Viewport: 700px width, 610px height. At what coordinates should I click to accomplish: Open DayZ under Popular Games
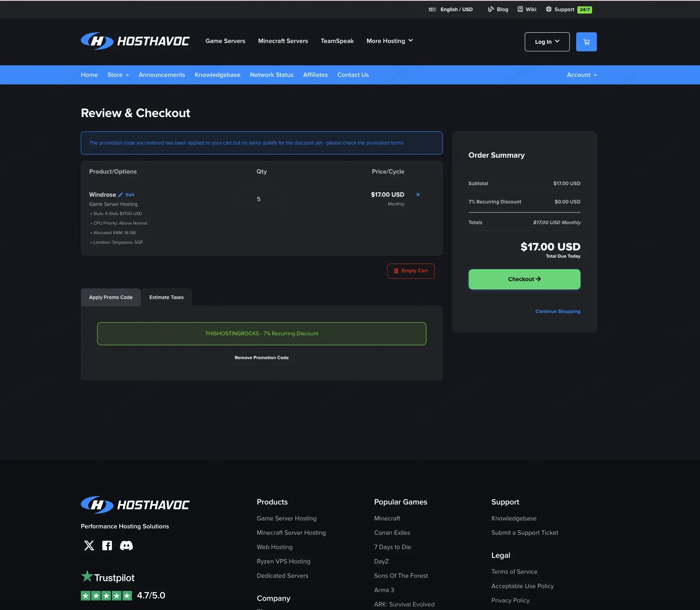click(x=381, y=561)
